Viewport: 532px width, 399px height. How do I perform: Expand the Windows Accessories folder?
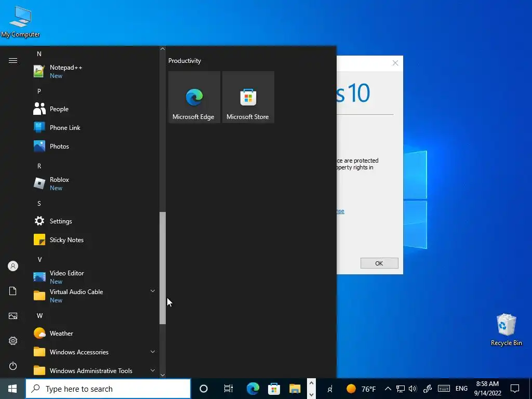pyautogui.click(x=95, y=352)
